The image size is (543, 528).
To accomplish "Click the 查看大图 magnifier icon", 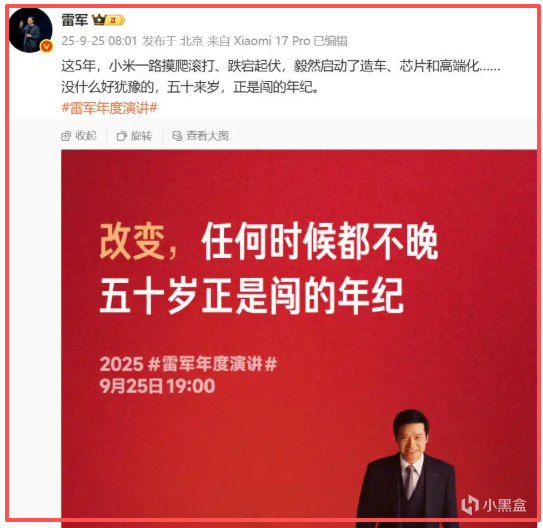I will (177, 136).
